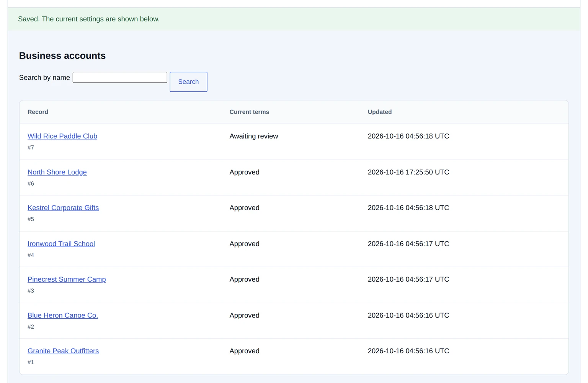The width and height of the screenshot is (588, 383).
Task: Click the Updated timestamp for Granite Peak Outfitters
Action: pyautogui.click(x=408, y=351)
